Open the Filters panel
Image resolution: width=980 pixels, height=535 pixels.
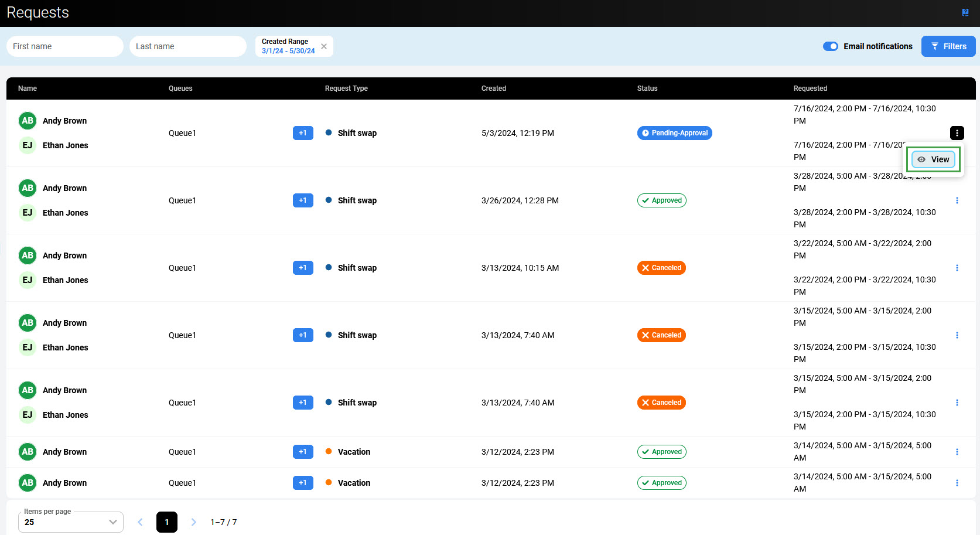point(948,46)
